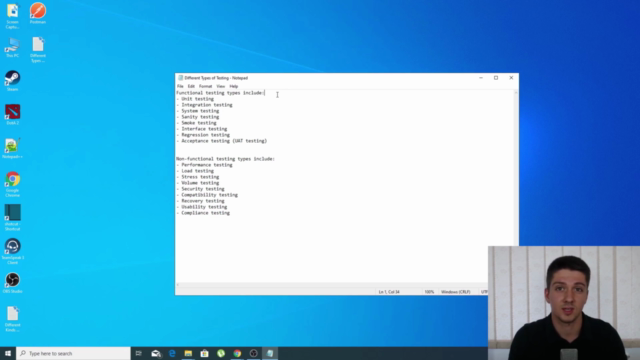Open Microsoft Store from the taskbar
The width and height of the screenshot is (640, 360).
[x=204, y=353]
